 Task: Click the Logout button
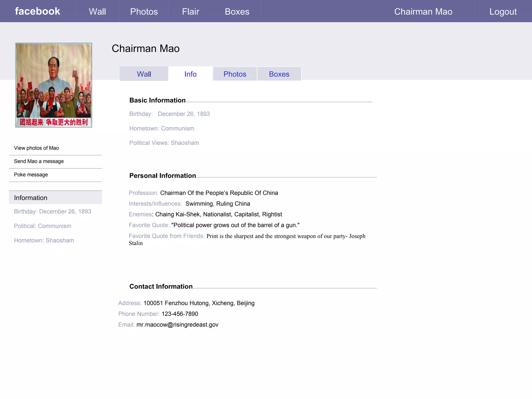pos(503,12)
